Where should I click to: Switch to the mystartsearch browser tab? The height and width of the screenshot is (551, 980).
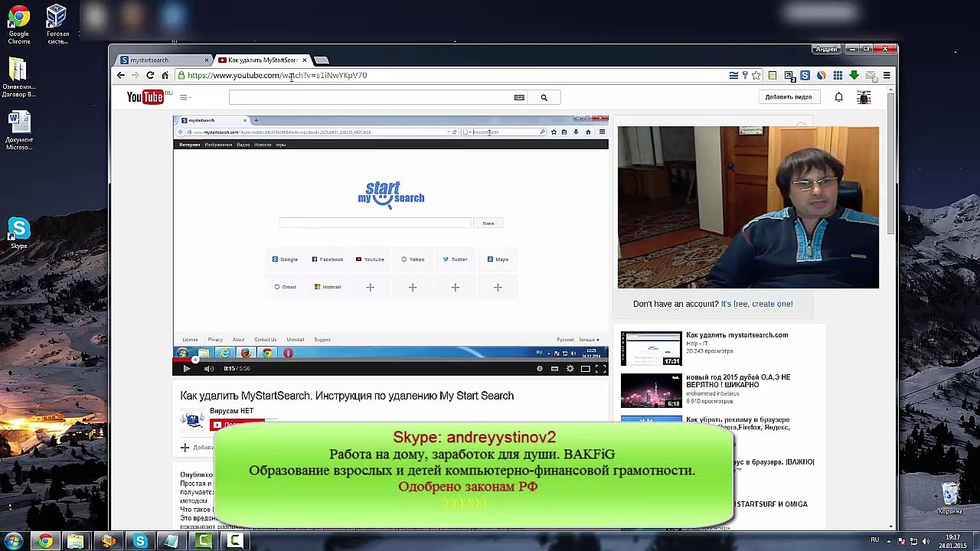[163, 60]
